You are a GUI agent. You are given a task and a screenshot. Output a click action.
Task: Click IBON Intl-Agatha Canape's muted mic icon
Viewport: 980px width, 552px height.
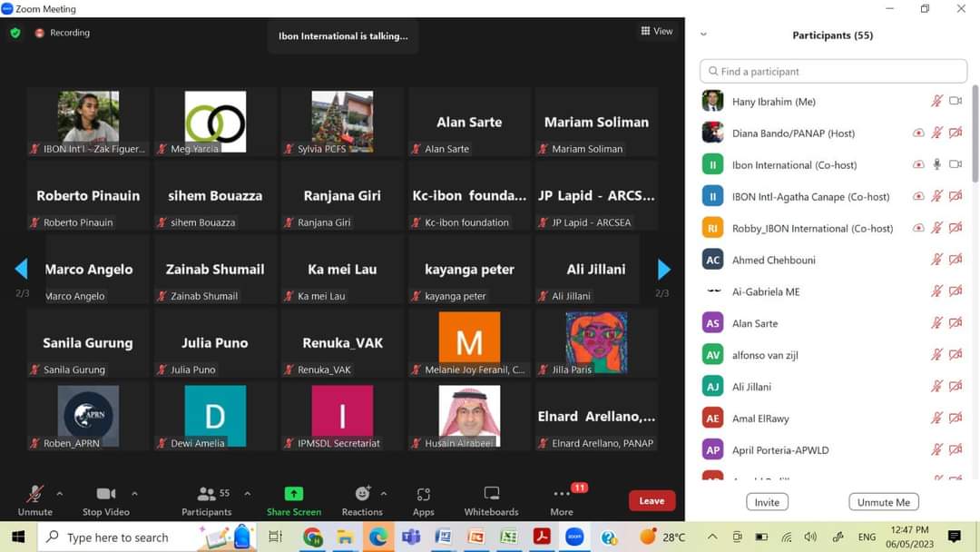pos(936,196)
